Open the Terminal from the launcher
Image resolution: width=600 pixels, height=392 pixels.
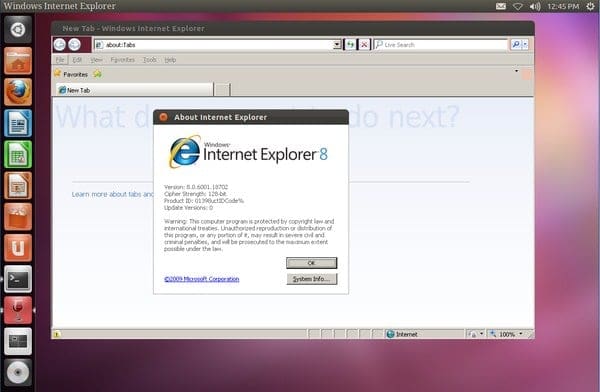pos(18,279)
